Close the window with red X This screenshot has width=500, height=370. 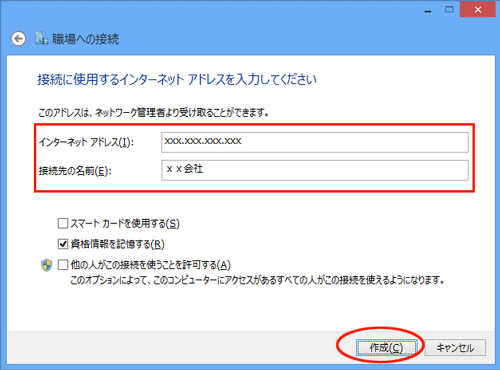(x=477, y=10)
